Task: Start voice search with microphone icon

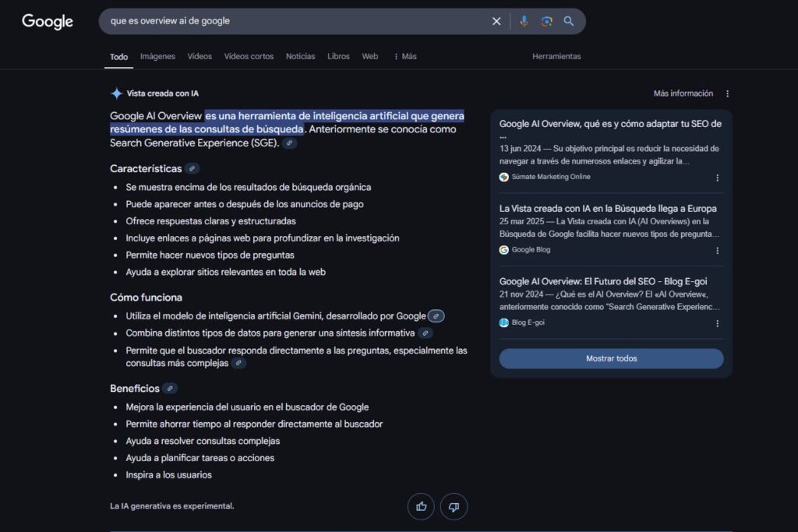Action: point(524,21)
